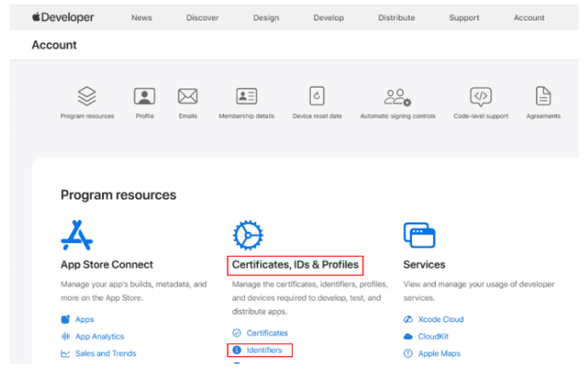Open the Identifiers link
This screenshot has height=374, width=588.
point(264,350)
